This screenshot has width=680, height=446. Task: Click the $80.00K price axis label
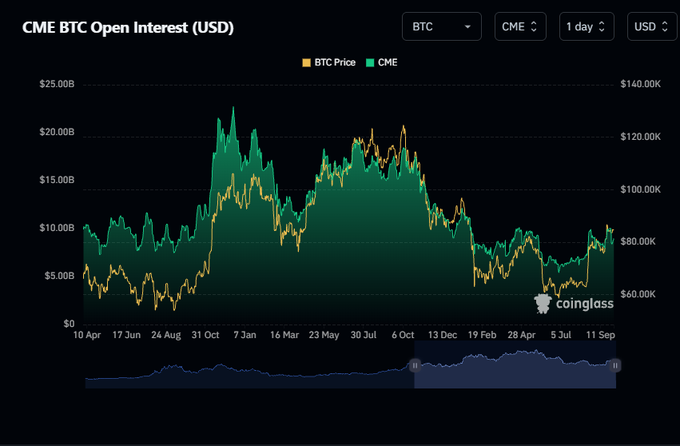(x=638, y=241)
